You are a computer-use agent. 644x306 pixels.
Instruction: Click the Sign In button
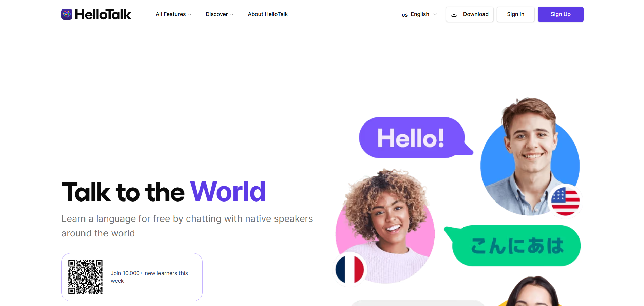tap(515, 14)
